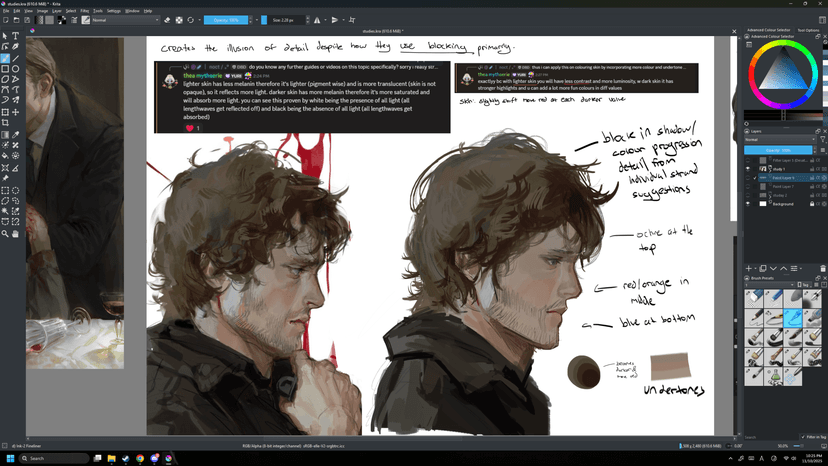This screenshot has width=828, height=466.
Task: Select the Rectangle shape tool
Action: pyautogui.click(x=5, y=69)
